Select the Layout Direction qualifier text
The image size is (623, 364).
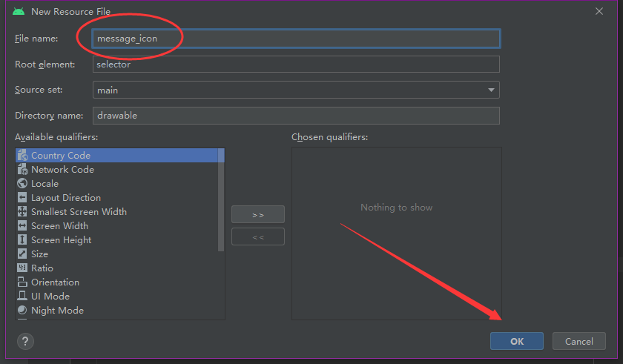click(66, 198)
